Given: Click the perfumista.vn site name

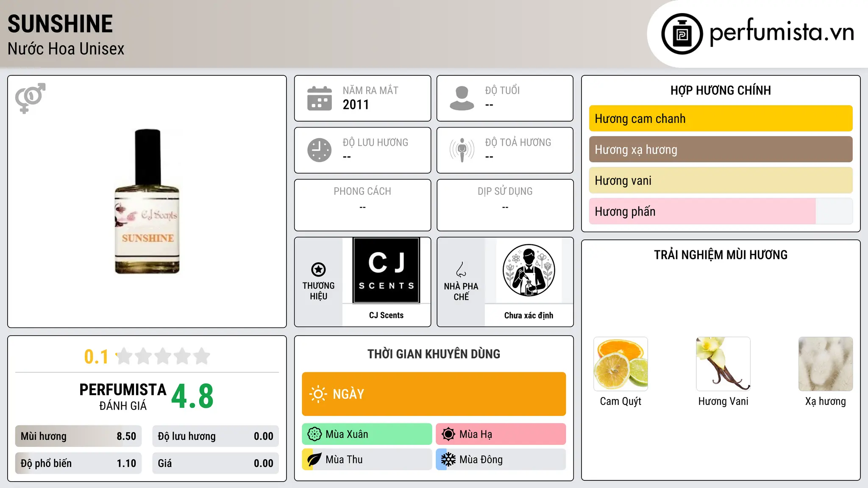Looking at the screenshot, I should click(782, 32).
